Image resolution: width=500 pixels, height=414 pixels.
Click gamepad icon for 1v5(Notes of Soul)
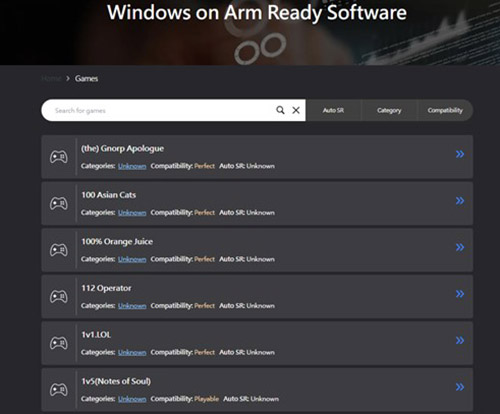59,390
